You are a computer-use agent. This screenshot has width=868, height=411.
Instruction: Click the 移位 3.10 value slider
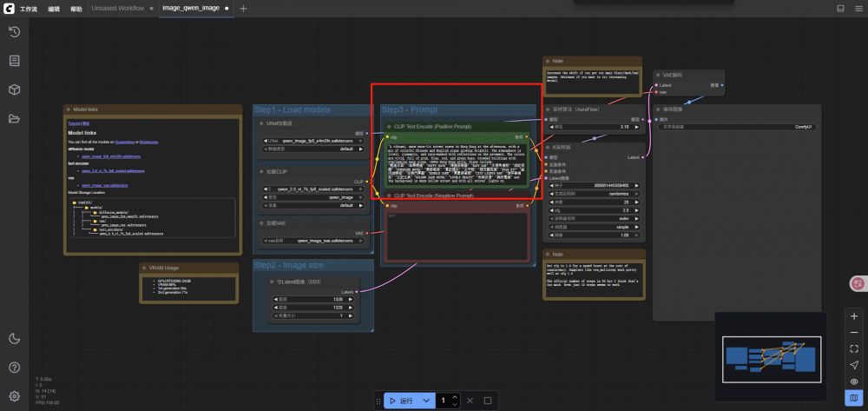point(594,127)
